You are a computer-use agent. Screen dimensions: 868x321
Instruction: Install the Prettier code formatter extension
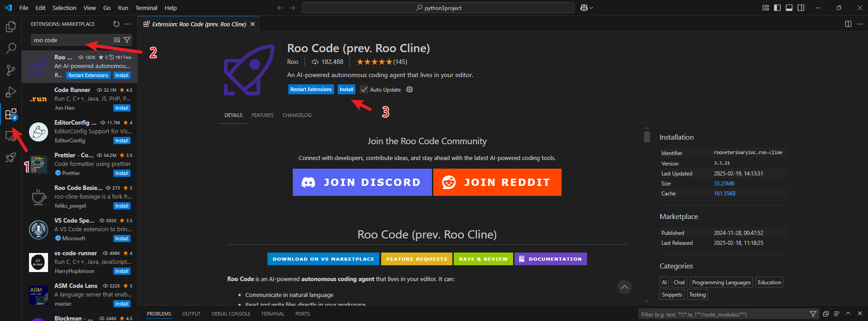(x=121, y=173)
